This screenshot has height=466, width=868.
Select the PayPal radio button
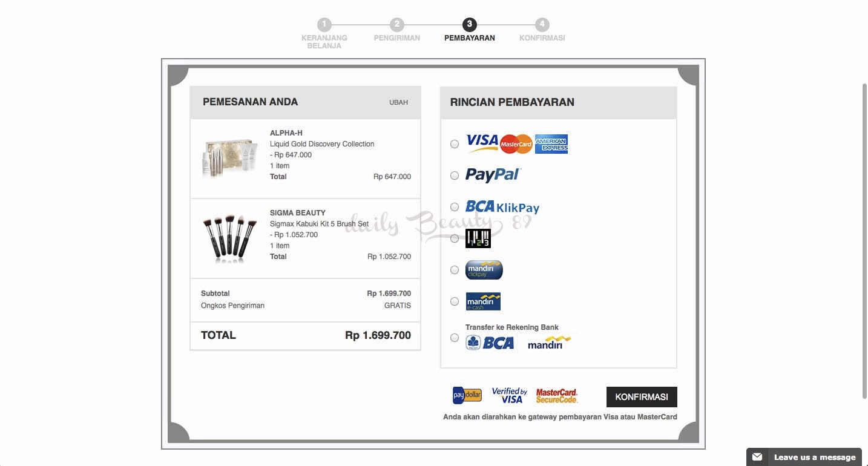(x=455, y=176)
